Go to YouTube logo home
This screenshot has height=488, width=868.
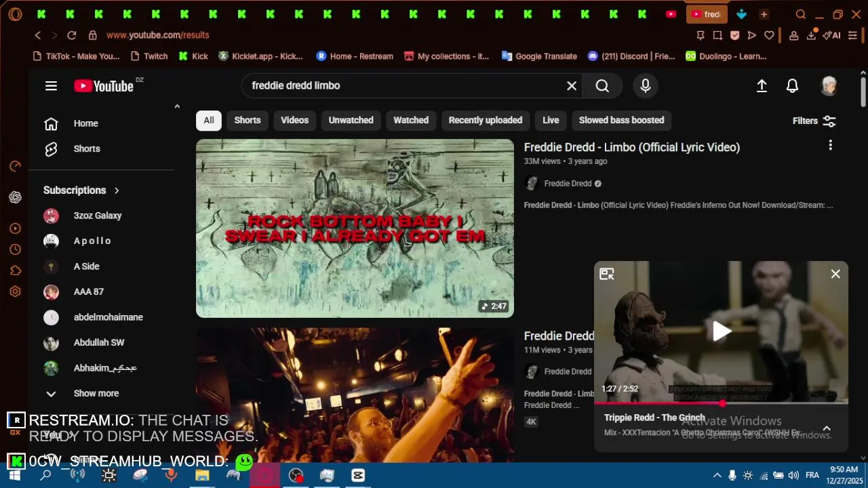(x=104, y=86)
